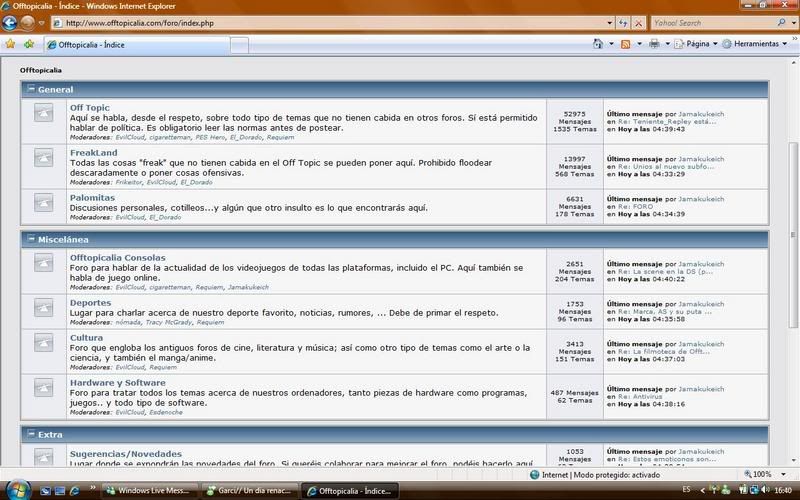Click the Print toolbar icon
This screenshot has width=800, height=500.
[x=654, y=44]
